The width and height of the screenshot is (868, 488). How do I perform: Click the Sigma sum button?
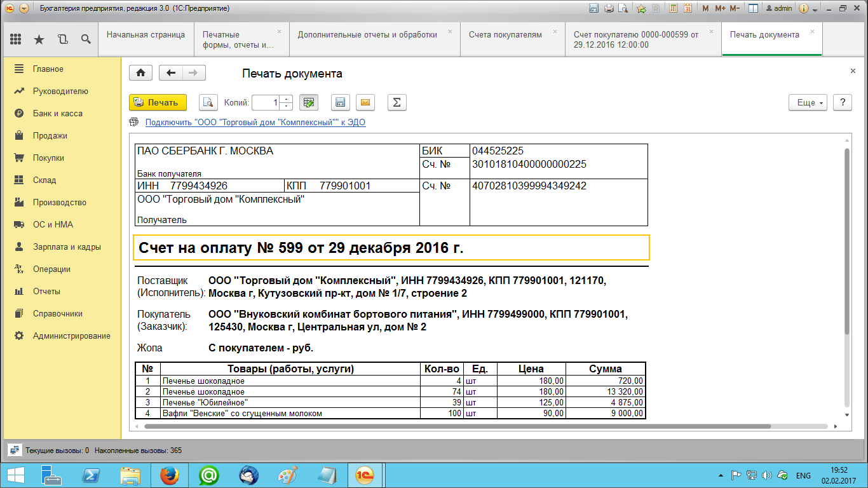(397, 102)
